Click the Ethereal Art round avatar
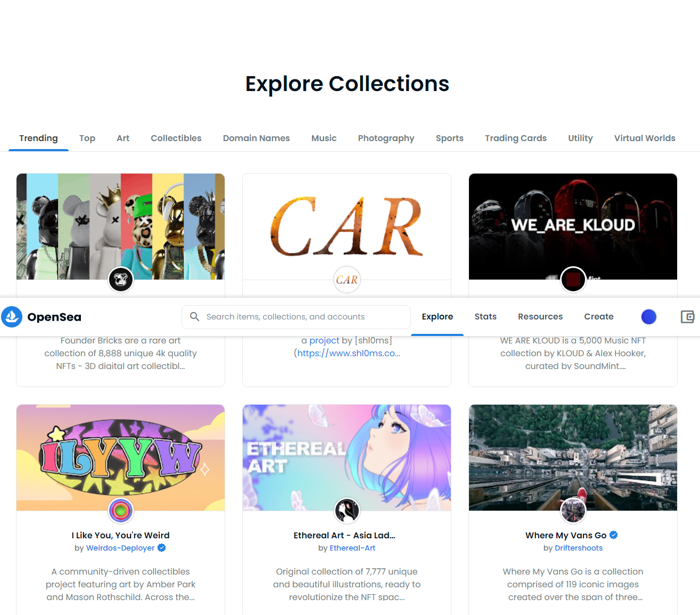700x615 pixels. tap(347, 511)
